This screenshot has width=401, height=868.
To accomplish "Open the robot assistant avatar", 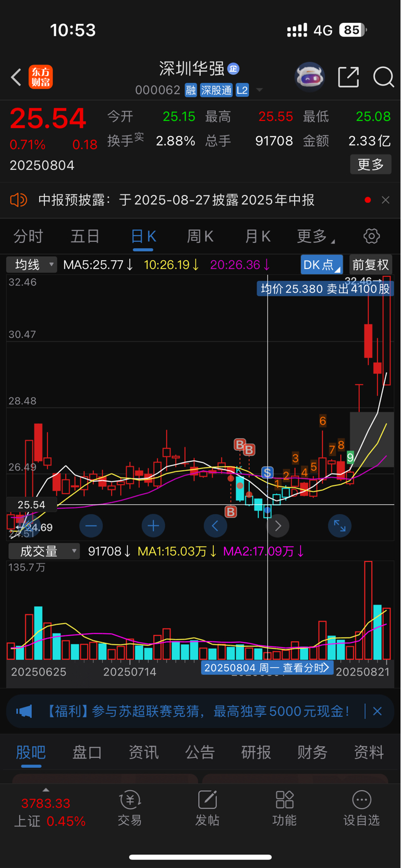I will point(310,77).
